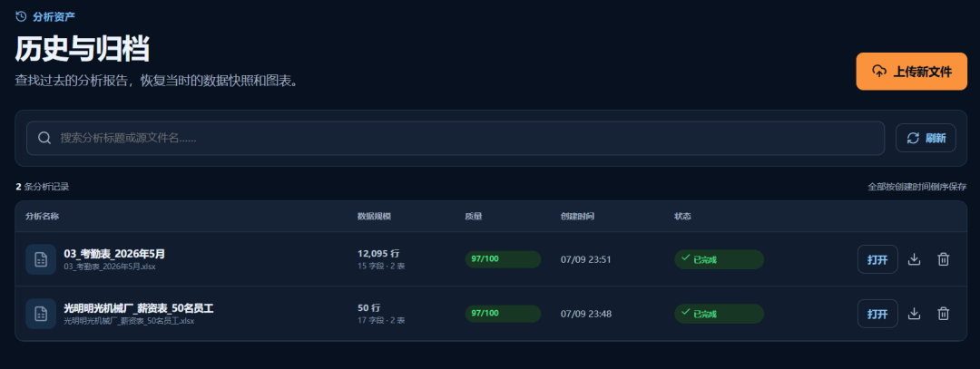
Task: Click the history clock icon next to 分析资产
Action: point(21,16)
